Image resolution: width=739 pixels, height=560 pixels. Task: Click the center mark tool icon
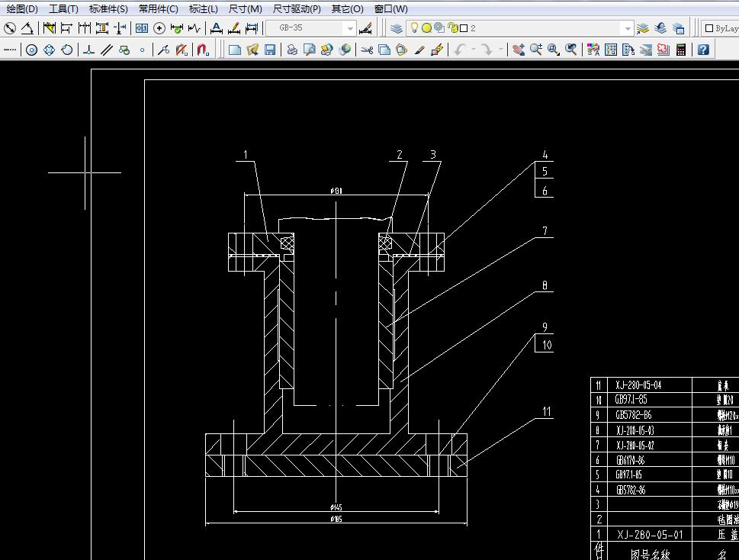[159, 28]
